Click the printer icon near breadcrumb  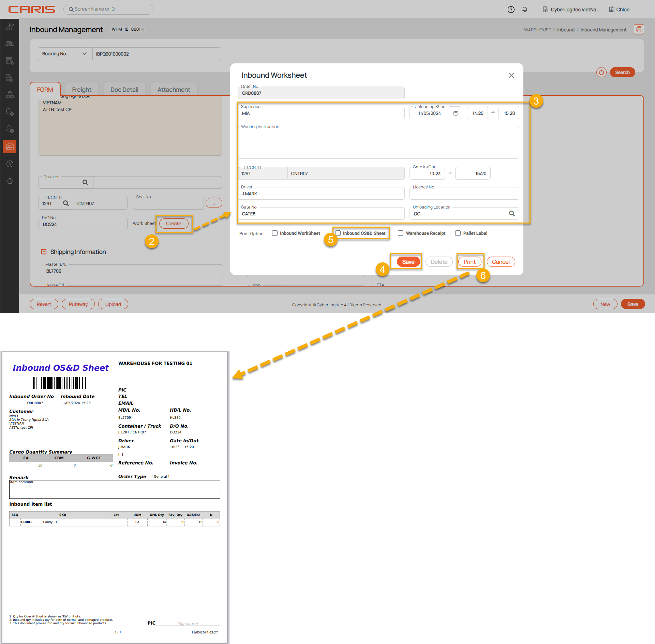click(x=639, y=30)
